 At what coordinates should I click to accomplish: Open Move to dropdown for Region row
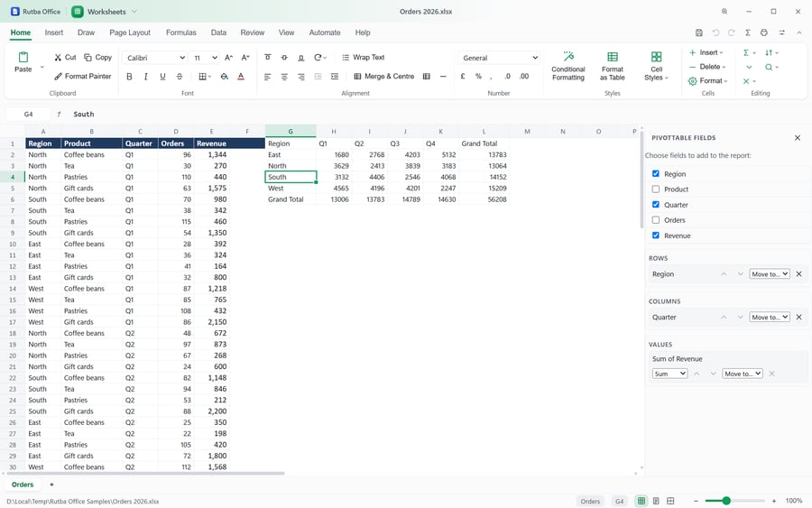(770, 274)
